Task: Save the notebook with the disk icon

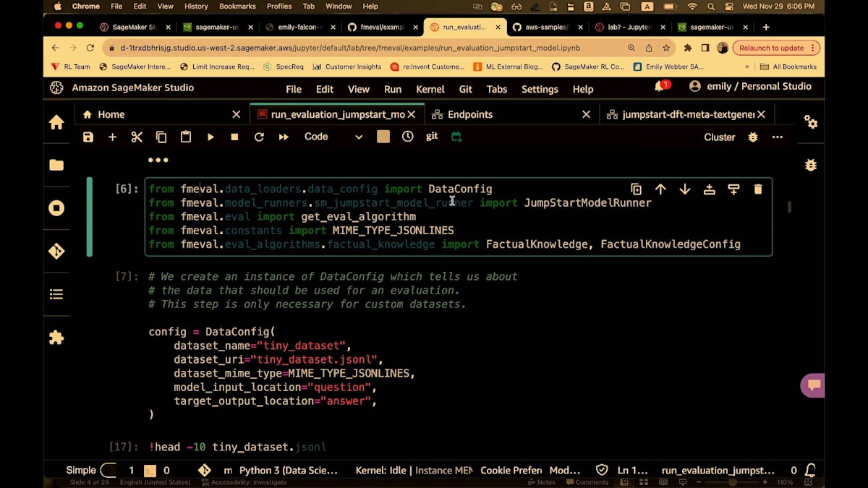Action: (88, 137)
